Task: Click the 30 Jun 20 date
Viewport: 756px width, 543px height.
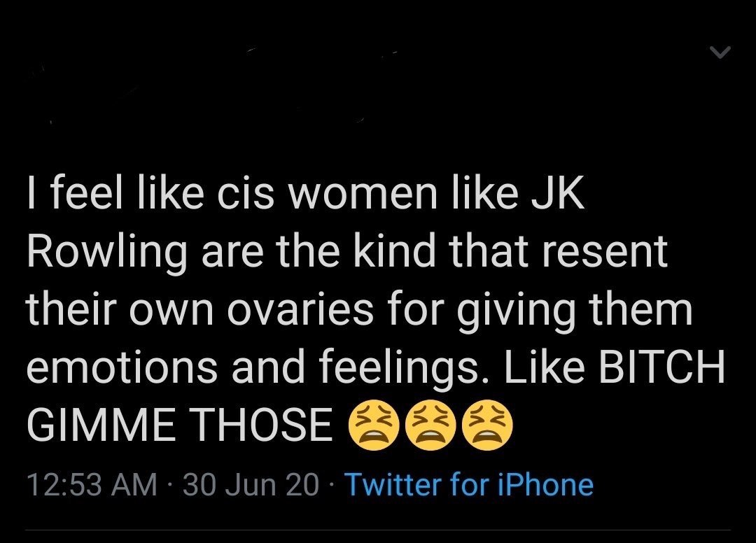Action: (x=251, y=484)
